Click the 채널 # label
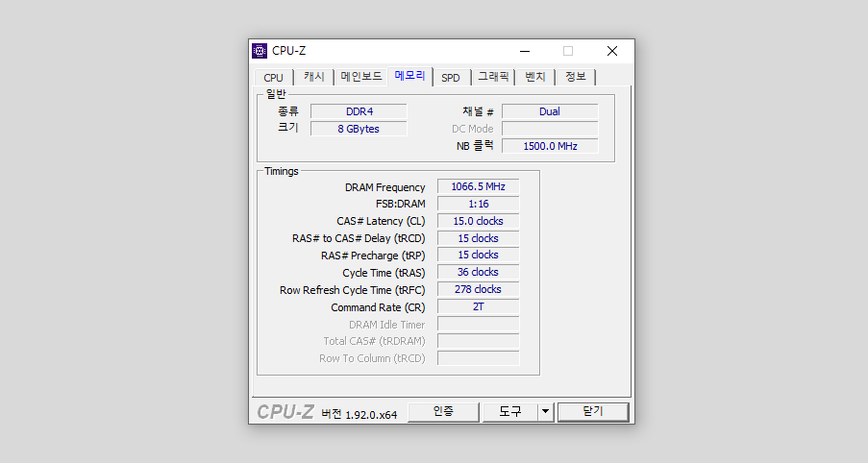Image resolution: width=868 pixels, height=463 pixels. [x=478, y=111]
